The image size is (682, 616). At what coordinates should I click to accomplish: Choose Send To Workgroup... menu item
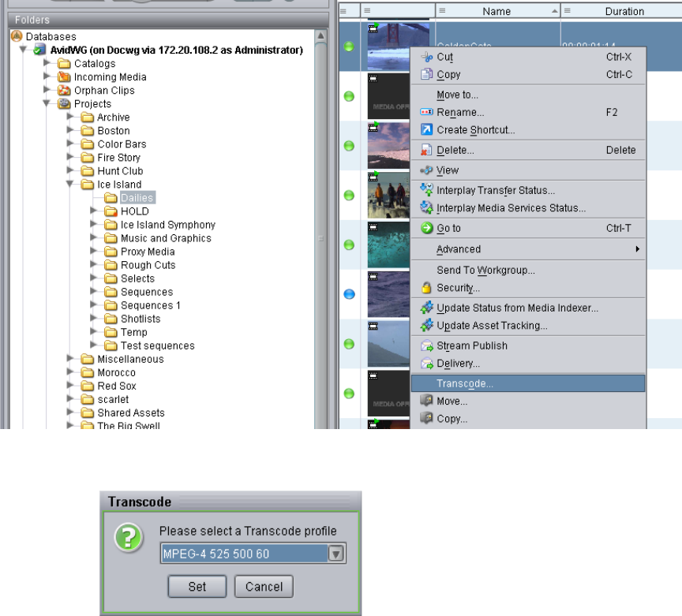(x=527, y=270)
